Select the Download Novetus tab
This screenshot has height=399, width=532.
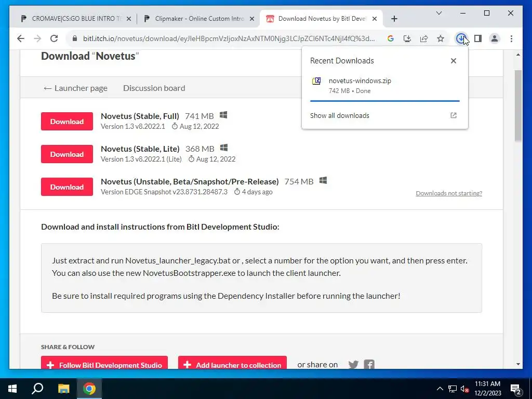coord(322,19)
